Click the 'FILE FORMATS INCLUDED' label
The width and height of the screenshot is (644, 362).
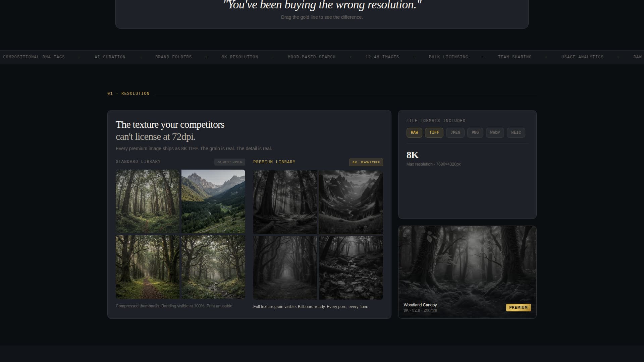[x=436, y=121]
